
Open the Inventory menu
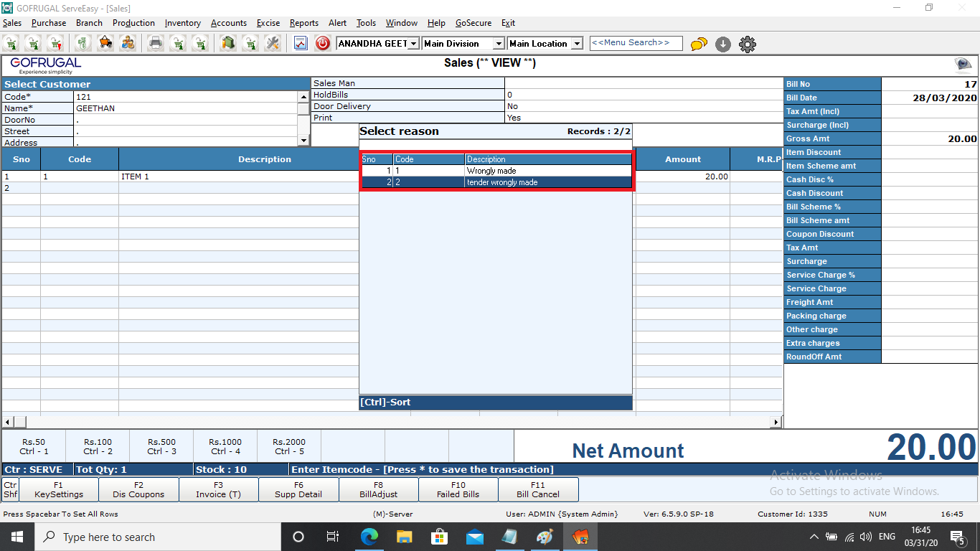pos(183,23)
